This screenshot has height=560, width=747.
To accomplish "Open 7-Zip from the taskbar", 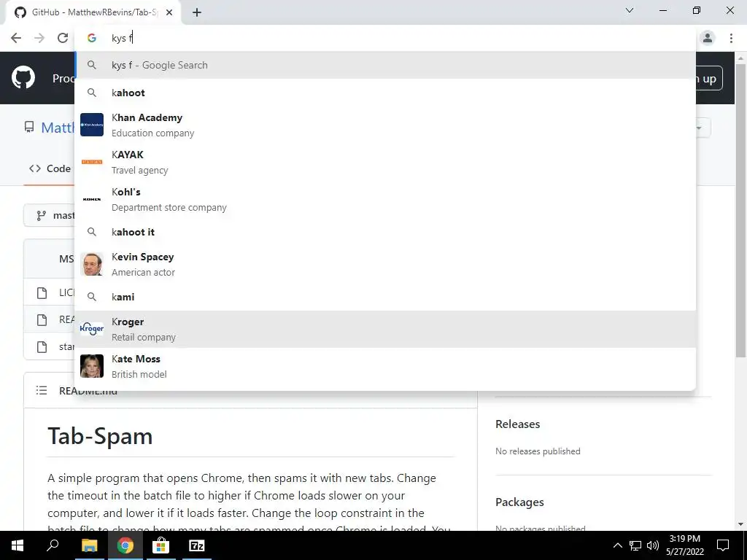I will coord(196,545).
